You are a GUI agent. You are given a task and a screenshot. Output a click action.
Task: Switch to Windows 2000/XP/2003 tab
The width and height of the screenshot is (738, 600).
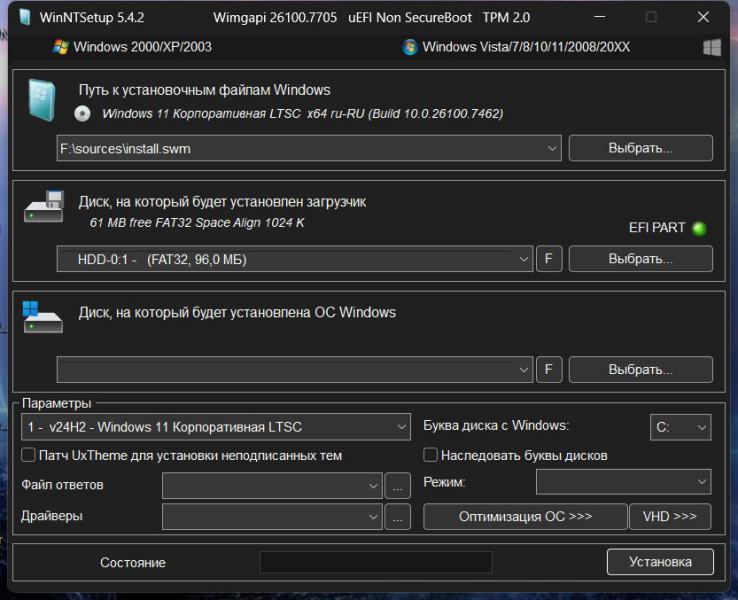pos(132,47)
